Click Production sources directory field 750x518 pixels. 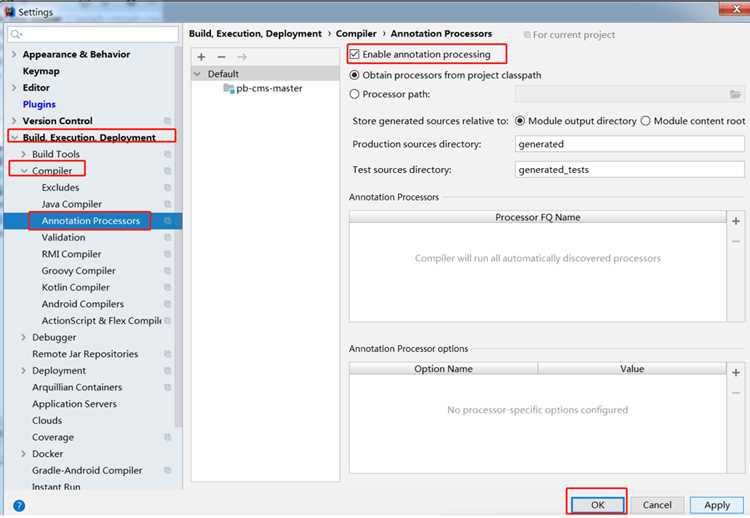click(x=629, y=144)
